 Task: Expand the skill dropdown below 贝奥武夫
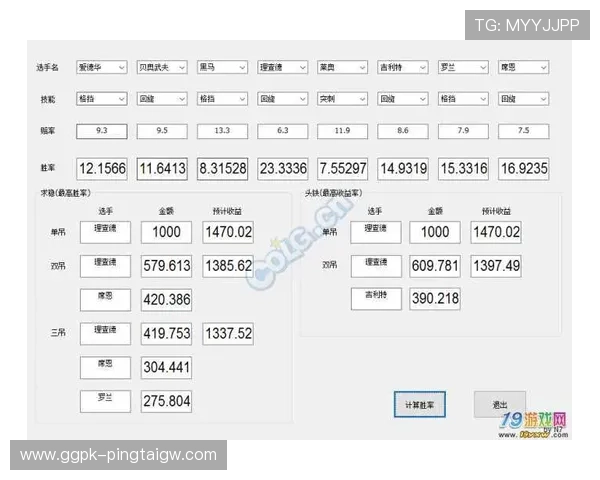click(162, 99)
